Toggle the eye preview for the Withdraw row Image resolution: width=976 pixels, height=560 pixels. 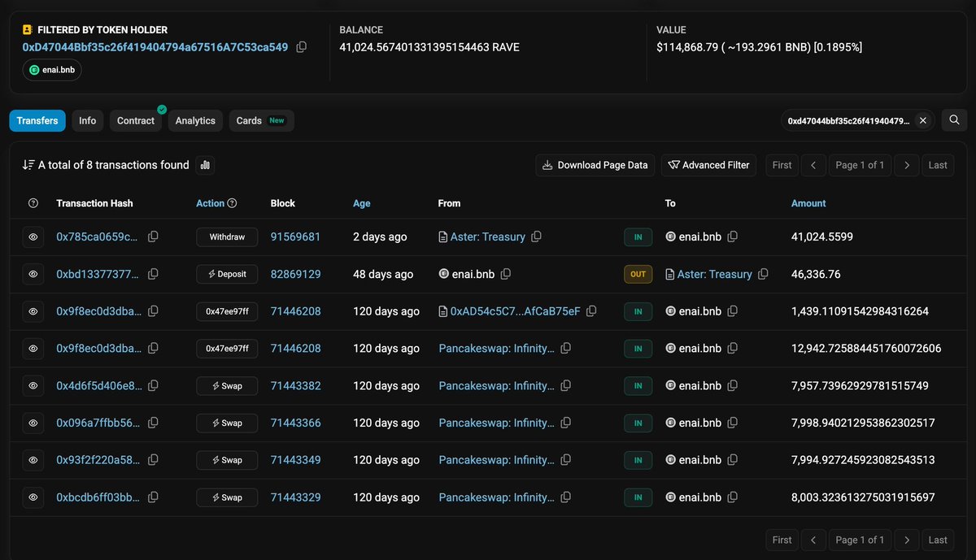pyautogui.click(x=33, y=237)
